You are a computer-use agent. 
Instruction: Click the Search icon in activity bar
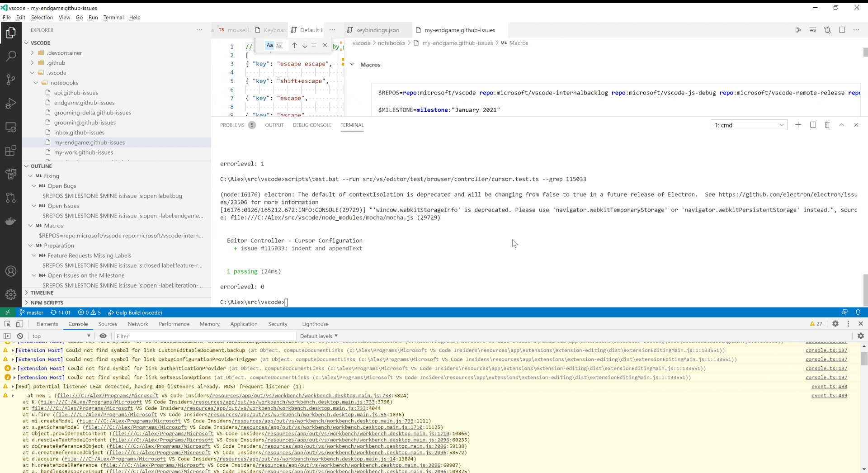11,56
